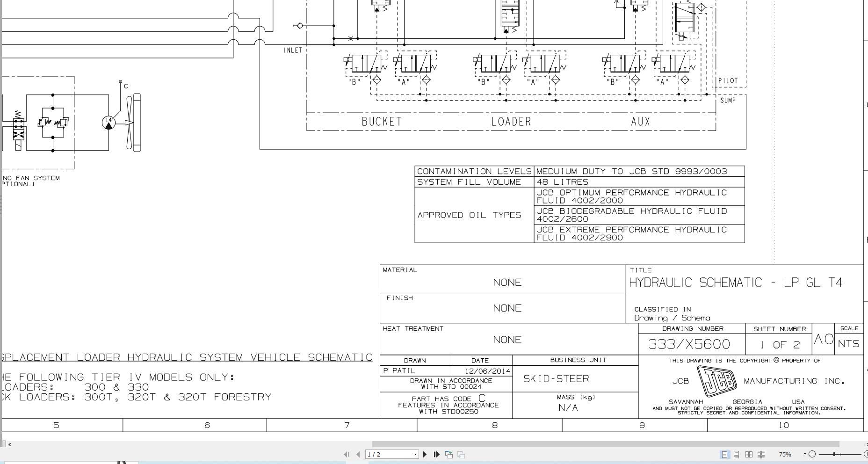Jump to the last page
The image size is (868, 464).
pos(437,454)
